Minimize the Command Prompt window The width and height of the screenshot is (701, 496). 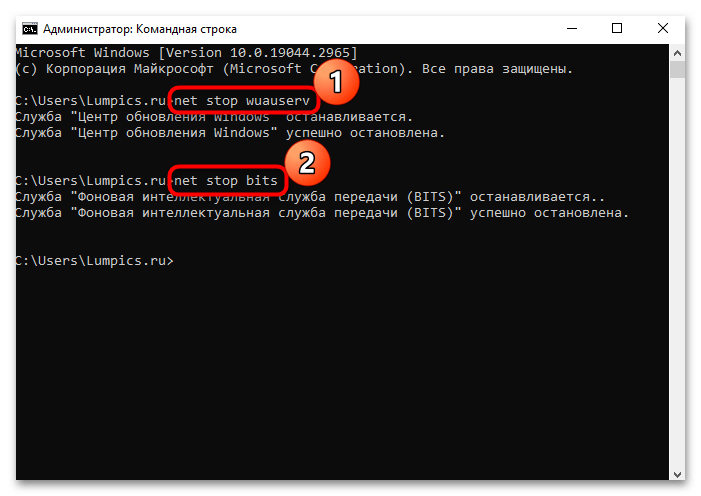(x=572, y=29)
